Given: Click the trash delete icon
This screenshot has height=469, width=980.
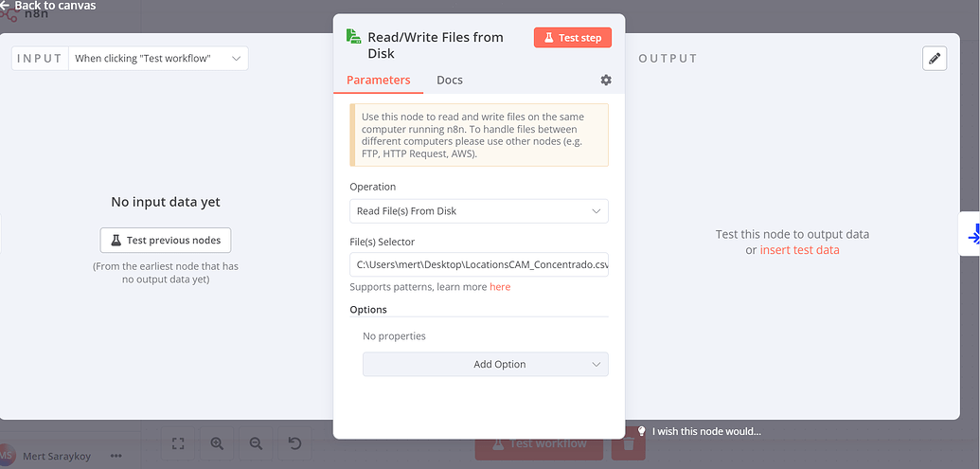Looking at the screenshot, I should (x=629, y=443).
